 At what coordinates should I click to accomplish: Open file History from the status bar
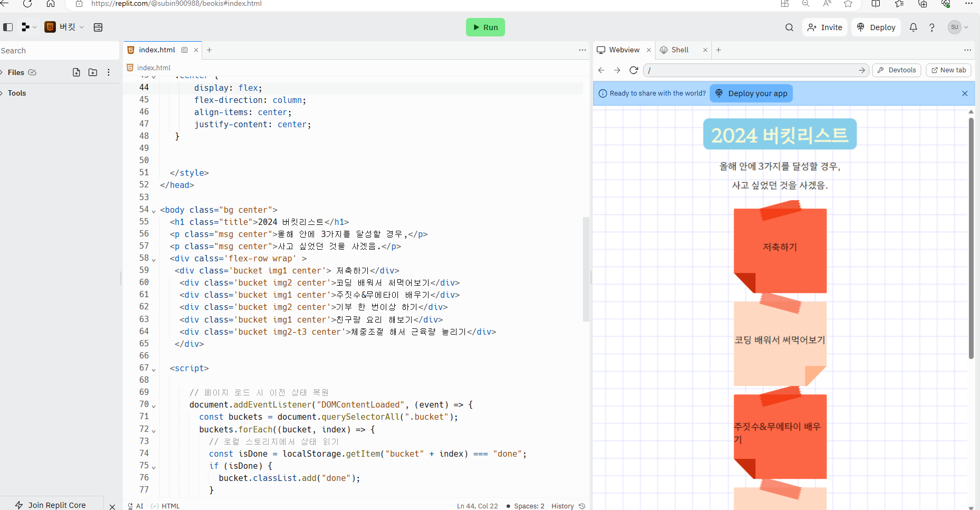click(568, 506)
